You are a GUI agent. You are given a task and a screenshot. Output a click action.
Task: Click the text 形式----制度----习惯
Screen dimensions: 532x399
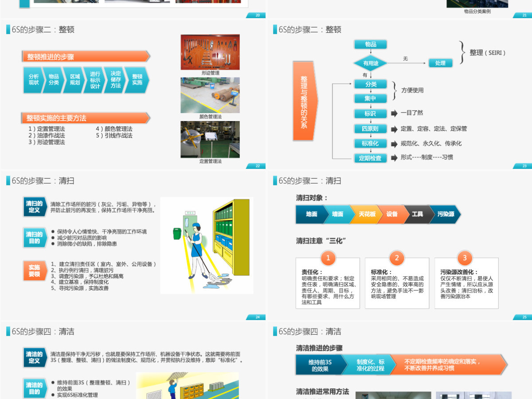pos(426,157)
